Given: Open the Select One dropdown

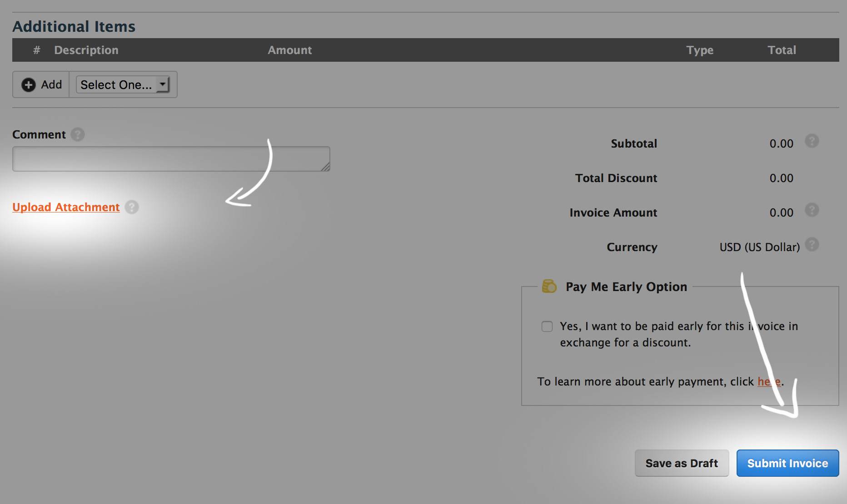Looking at the screenshot, I should (x=123, y=85).
